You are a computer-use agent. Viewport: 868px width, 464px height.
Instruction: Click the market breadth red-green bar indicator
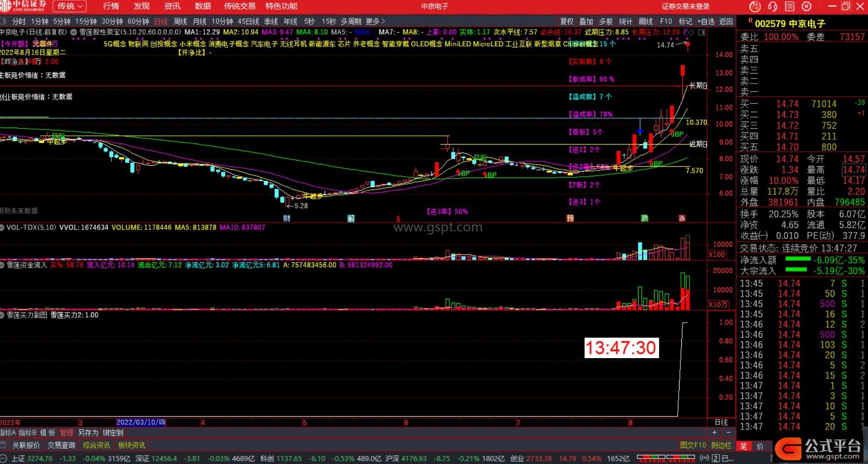coord(666,458)
